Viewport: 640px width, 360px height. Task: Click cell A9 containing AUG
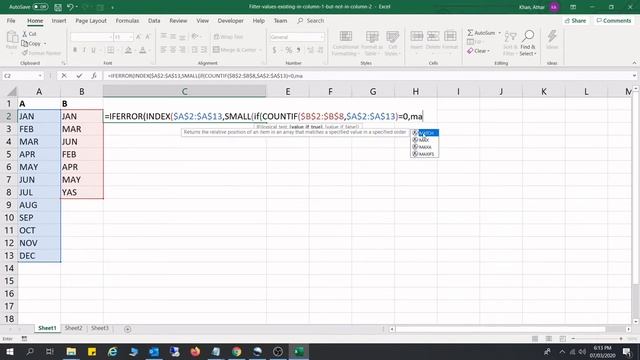point(39,205)
